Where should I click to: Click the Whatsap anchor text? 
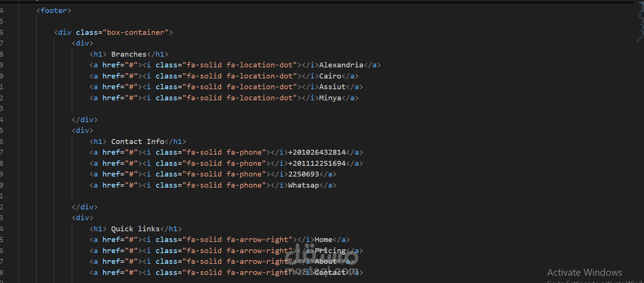click(x=303, y=185)
